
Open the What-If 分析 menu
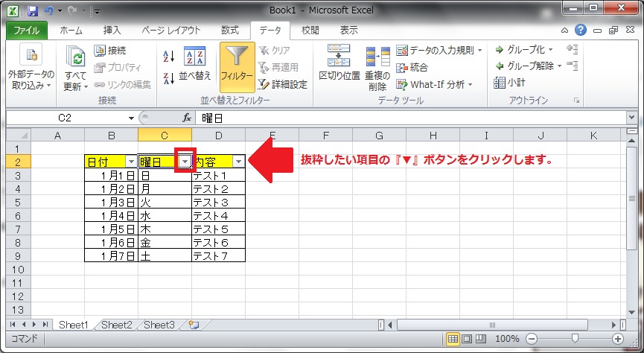tap(434, 85)
